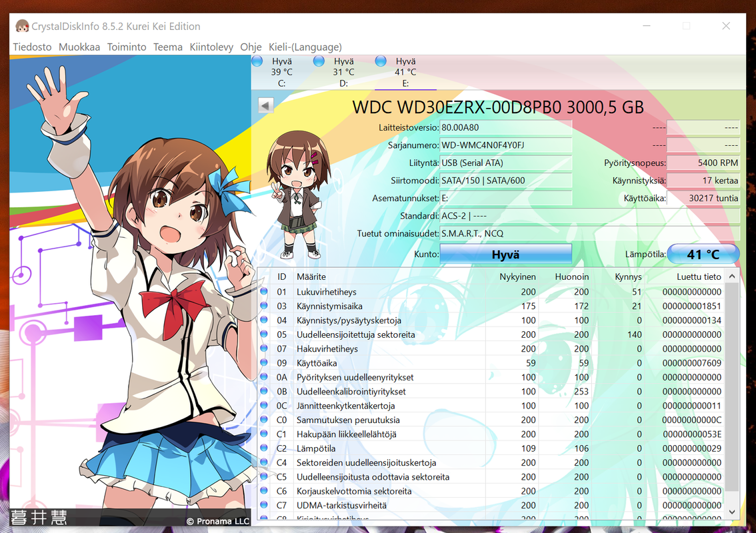Click status icon for Jännitteenkytkentäkertoja row
The height and width of the screenshot is (533, 756).
click(264, 405)
